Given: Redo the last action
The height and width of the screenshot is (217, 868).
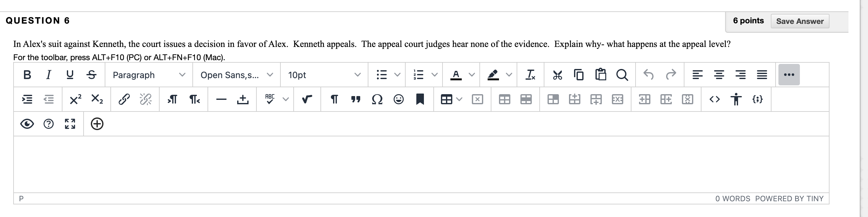Looking at the screenshot, I should 671,75.
